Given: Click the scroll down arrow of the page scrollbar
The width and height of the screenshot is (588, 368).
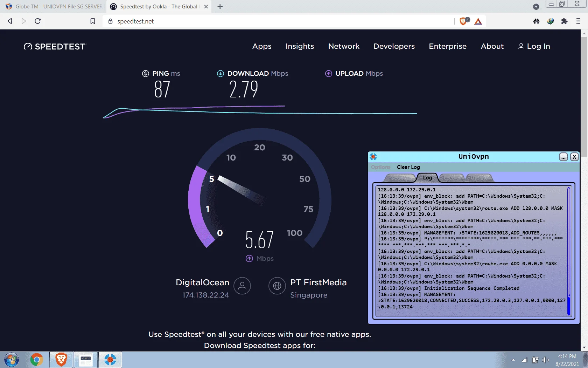Looking at the screenshot, I should pos(584,347).
